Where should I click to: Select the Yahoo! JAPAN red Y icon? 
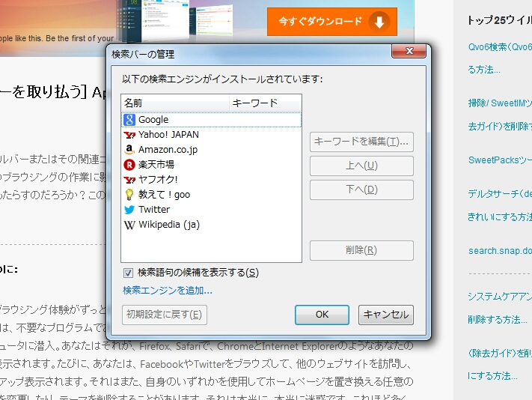tap(129, 135)
